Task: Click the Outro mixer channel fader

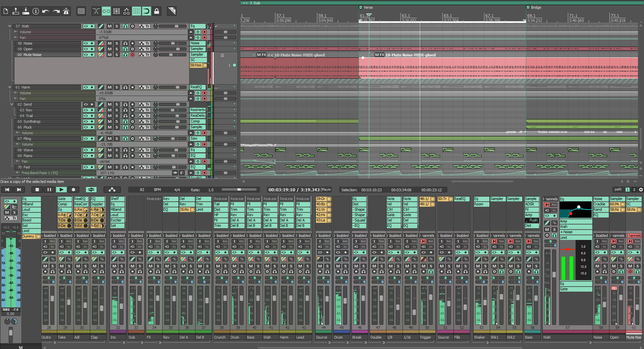Action: (x=52, y=299)
